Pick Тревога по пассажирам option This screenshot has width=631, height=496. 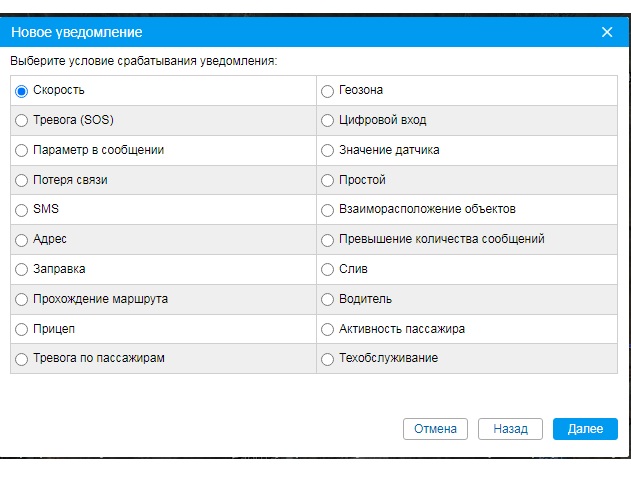coord(22,358)
